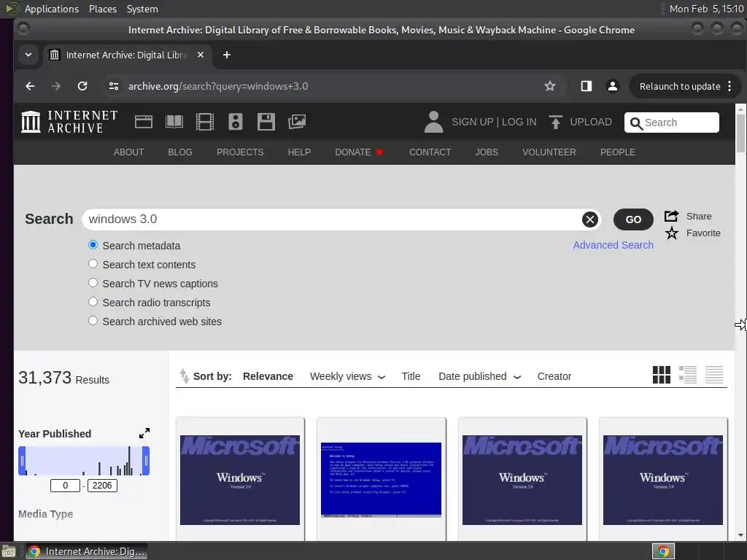Image resolution: width=747 pixels, height=560 pixels.
Task: Grab the right year range slider handle
Action: (146, 461)
